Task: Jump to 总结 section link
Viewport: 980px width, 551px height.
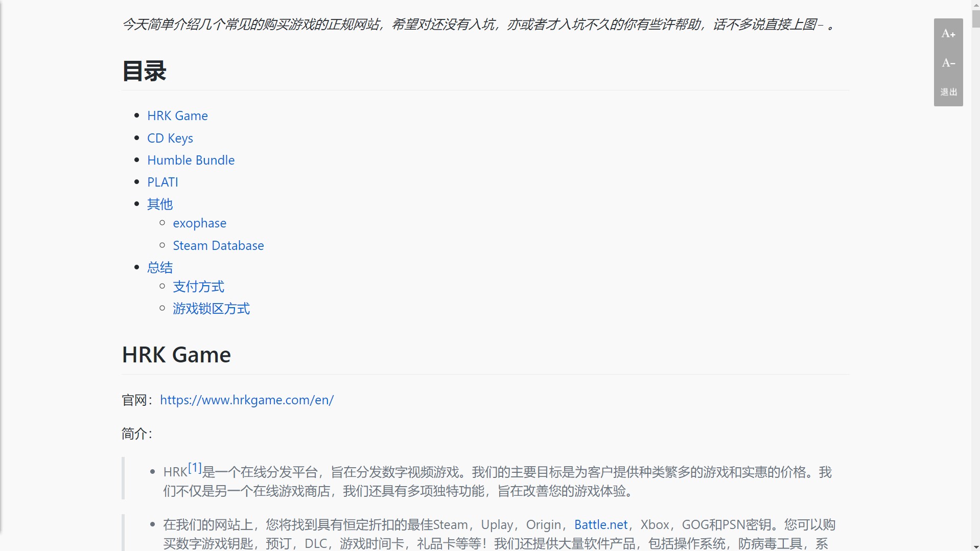Action: pyautogui.click(x=160, y=267)
